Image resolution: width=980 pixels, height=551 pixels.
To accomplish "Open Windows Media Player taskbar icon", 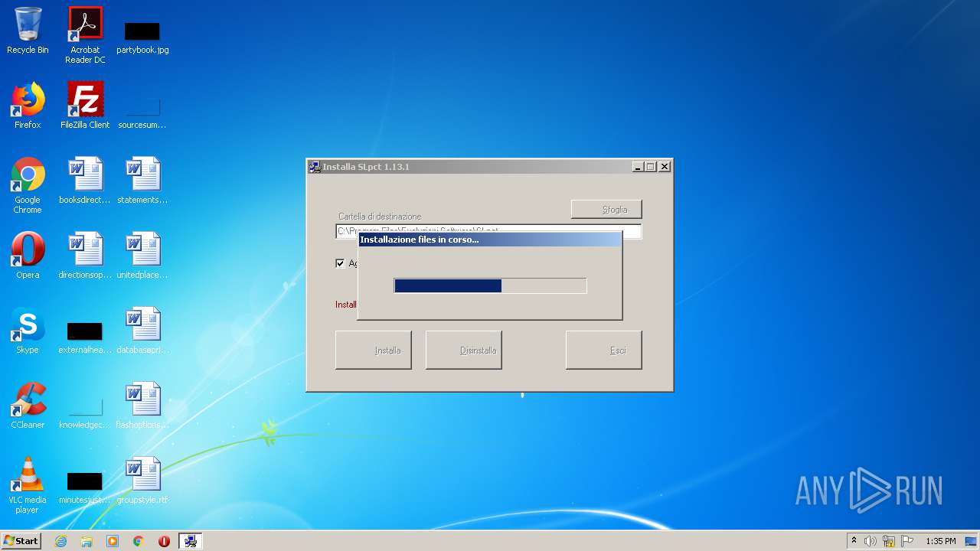I will click(x=113, y=541).
